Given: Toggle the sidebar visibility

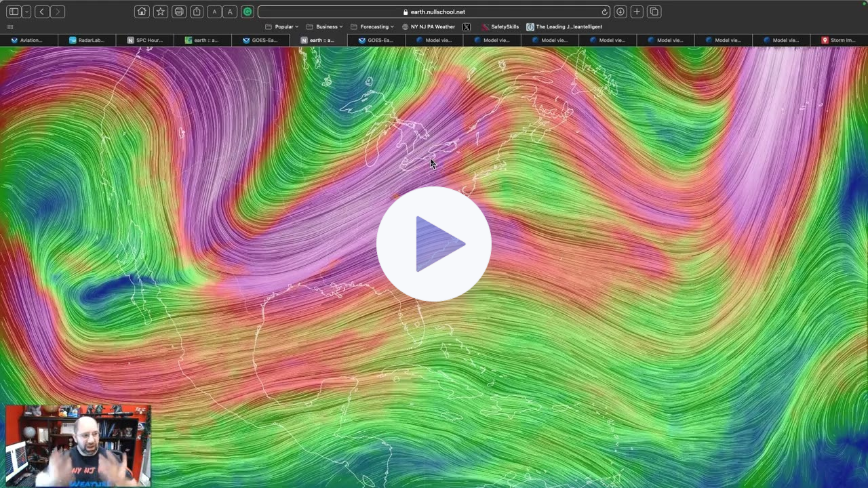Looking at the screenshot, I should 13,12.
